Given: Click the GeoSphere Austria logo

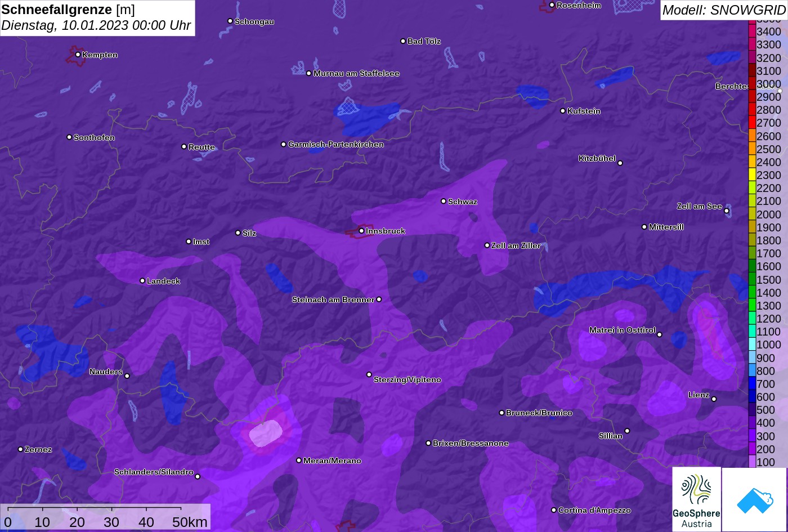Looking at the screenshot, I should coord(696,499).
